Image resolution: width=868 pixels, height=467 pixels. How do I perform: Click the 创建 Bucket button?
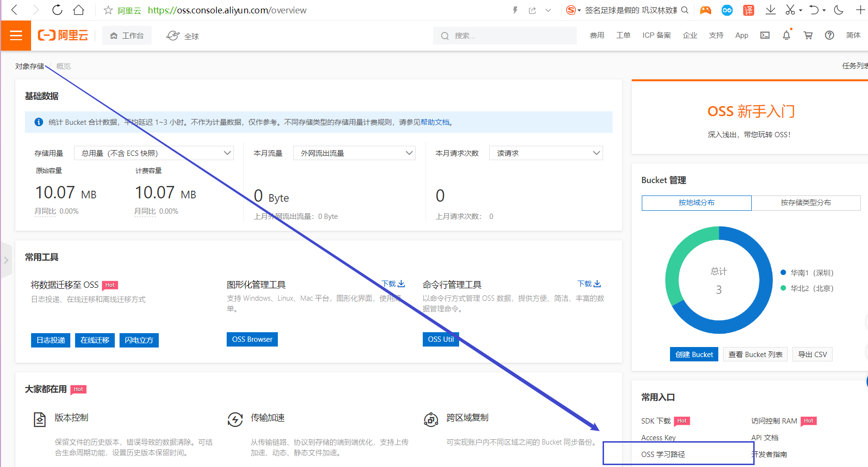pyautogui.click(x=694, y=354)
